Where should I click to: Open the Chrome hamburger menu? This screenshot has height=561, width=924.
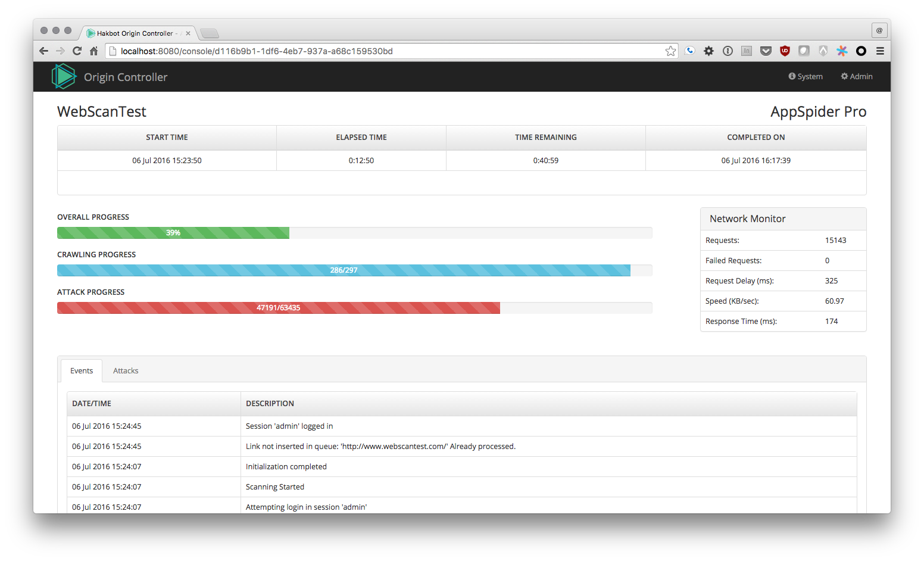tap(880, 51)
